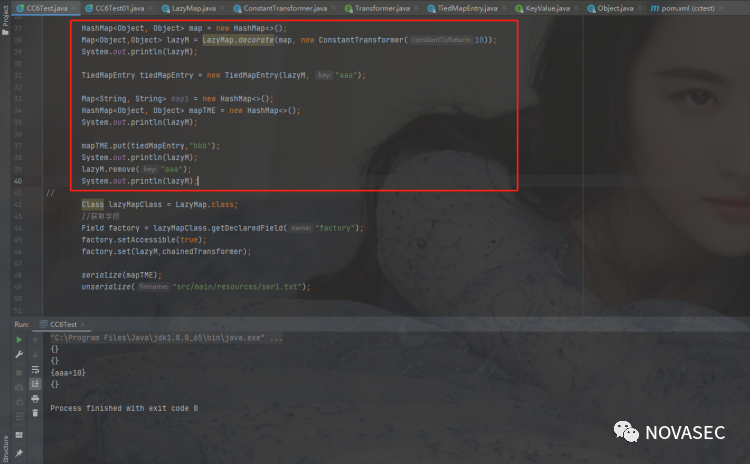Pin the Run tab with pin icon

(x=19, y=453)
